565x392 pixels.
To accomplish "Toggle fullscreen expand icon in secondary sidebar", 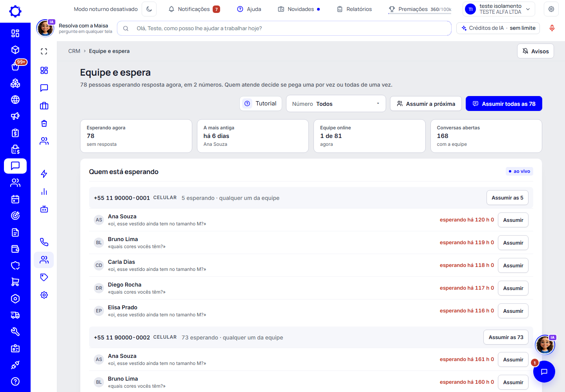I will point(44,51).
